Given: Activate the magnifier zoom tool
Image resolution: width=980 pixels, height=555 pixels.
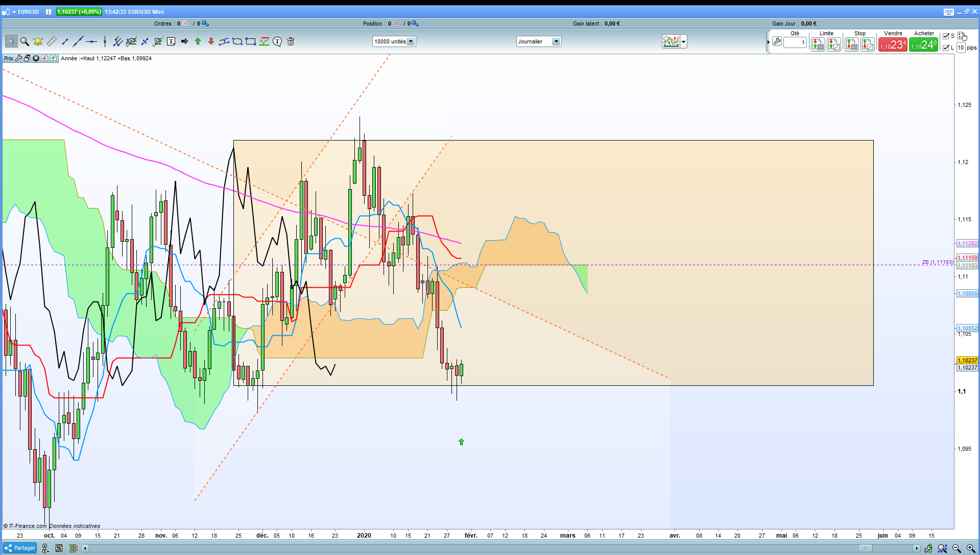Looking at the screenshot, I should pos(25,42).
